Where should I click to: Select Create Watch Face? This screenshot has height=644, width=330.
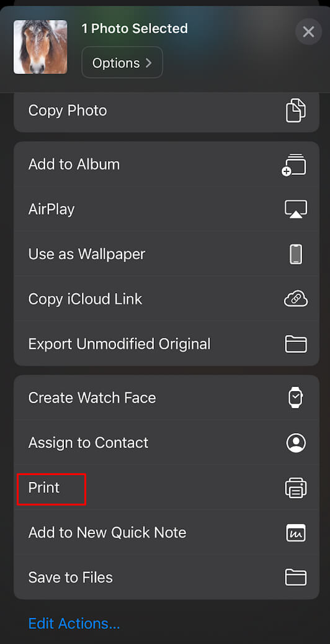click(167, 397)
